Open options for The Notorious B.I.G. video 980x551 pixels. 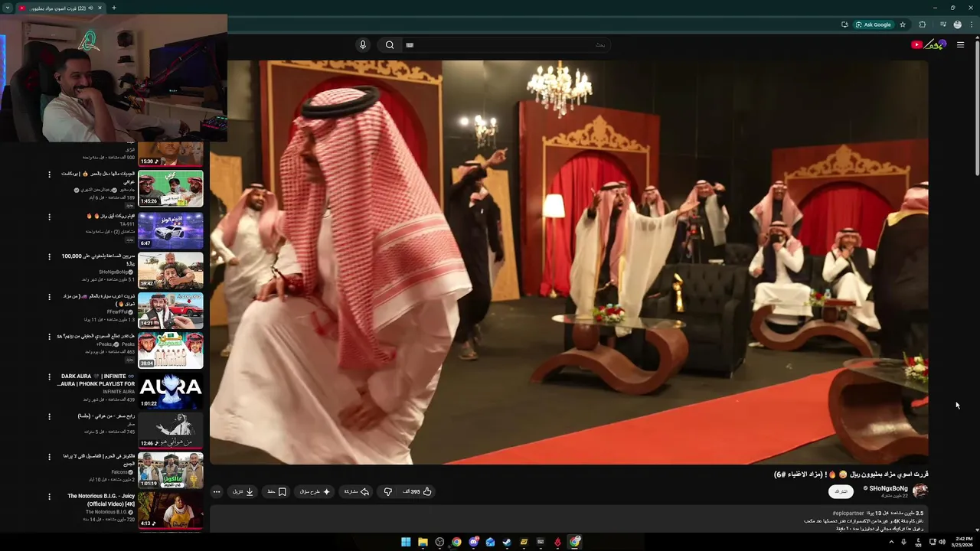50,497
